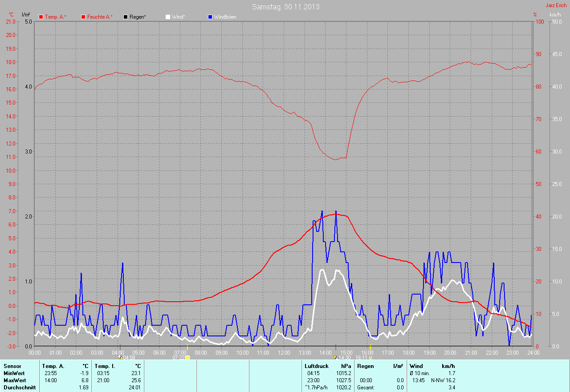570x392 pixels.
Task: Click the Windböen legend label
Action: tap(225, 17)
